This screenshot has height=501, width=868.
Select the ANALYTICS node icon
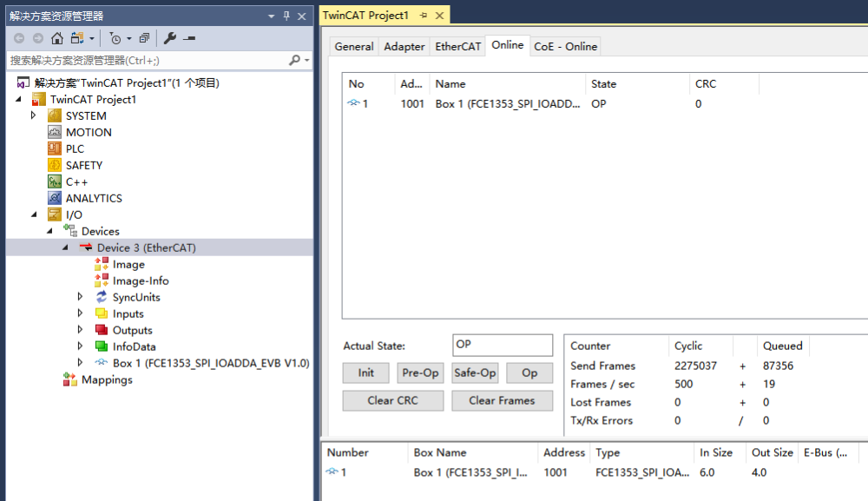tap(54, 198)
